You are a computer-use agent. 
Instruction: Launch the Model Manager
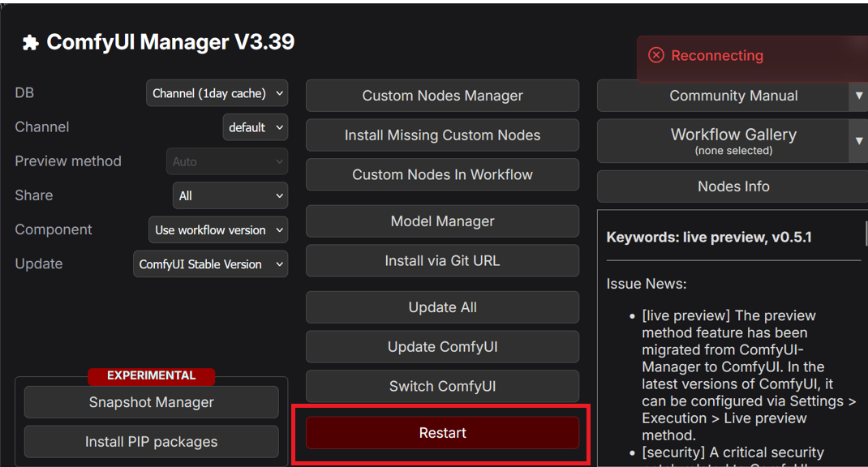tap(442, 221)
